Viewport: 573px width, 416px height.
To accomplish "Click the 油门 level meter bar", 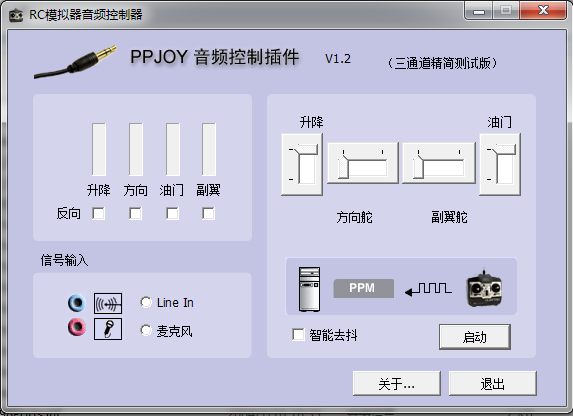I will (x=172, y=150).
